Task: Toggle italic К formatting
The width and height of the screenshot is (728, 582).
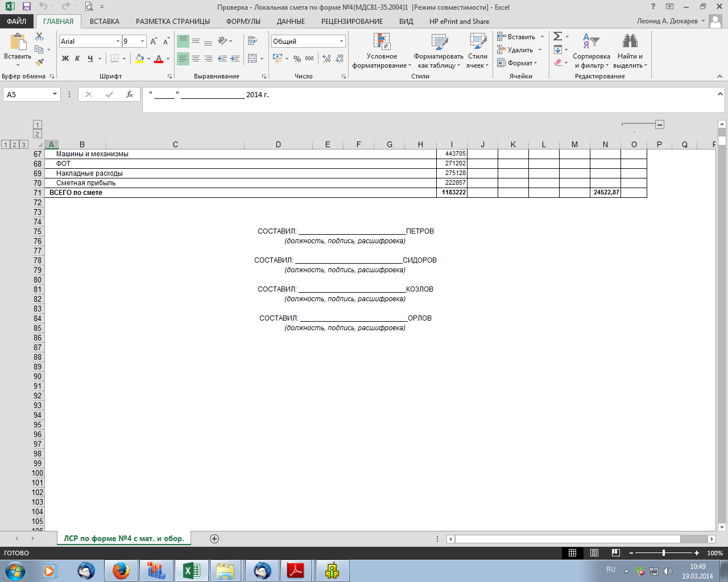Action: click(78, 59)
